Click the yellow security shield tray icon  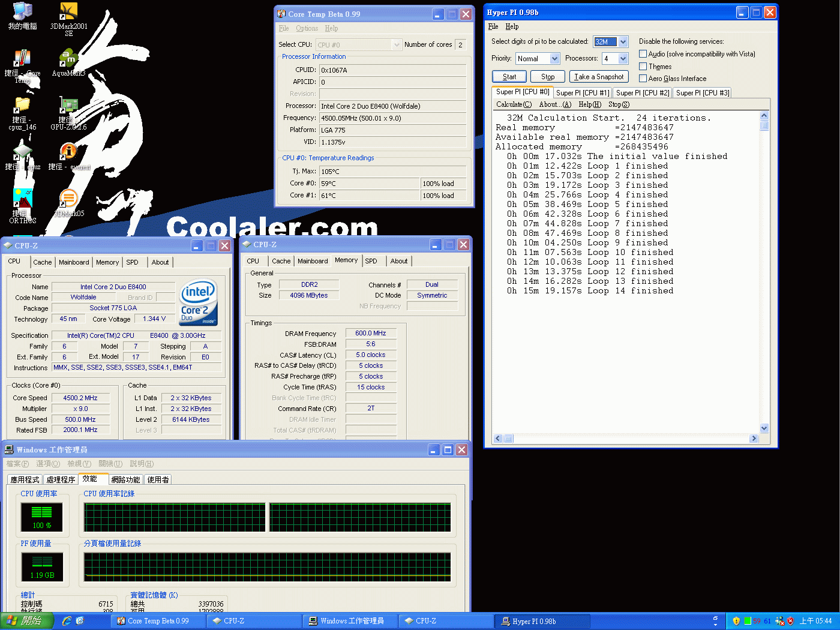[736, 621]
